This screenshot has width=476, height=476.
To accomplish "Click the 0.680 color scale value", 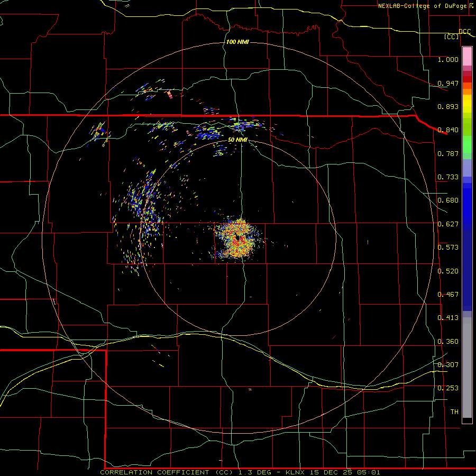I will click(x=448, y=200).
